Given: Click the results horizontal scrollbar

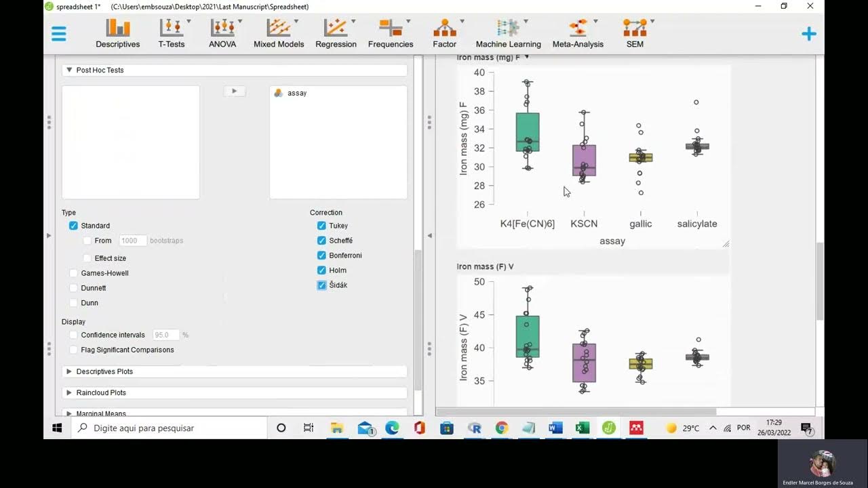Looking at the screenshot, I should pyautogui.click(x=576, y=411).
